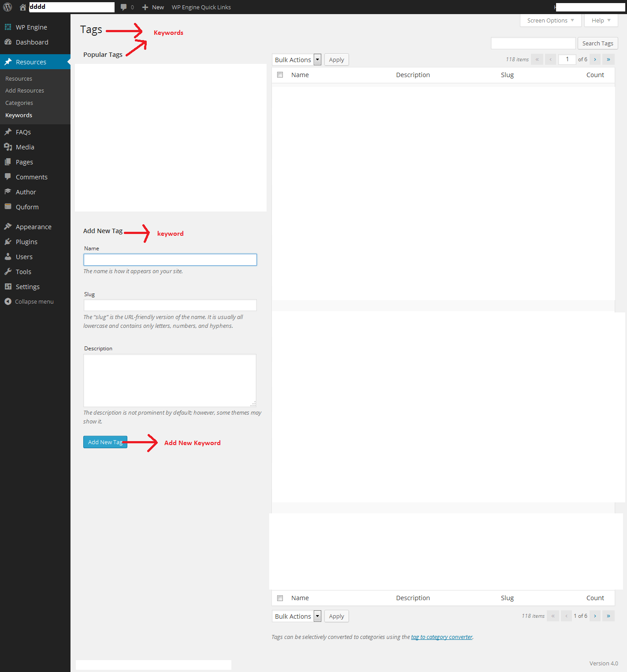Go to next page using top pagination arrow
The width and height of the screenshot is (627, 672).
[595, 59]
